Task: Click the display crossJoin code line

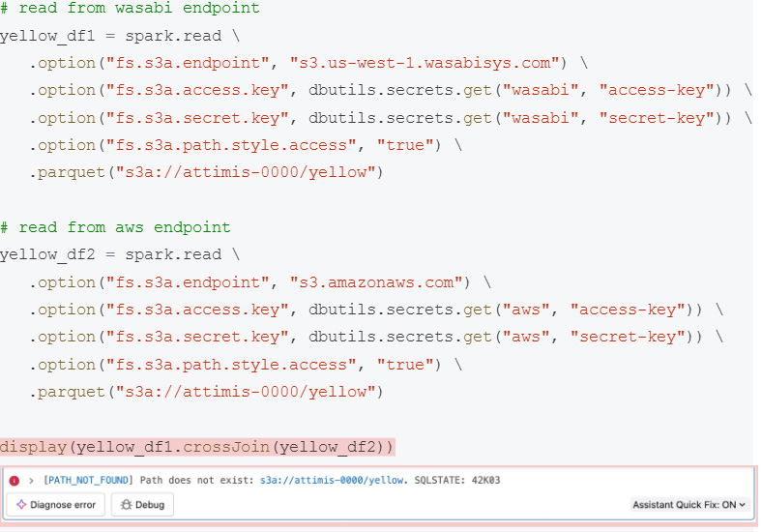Action: point(197,447)
